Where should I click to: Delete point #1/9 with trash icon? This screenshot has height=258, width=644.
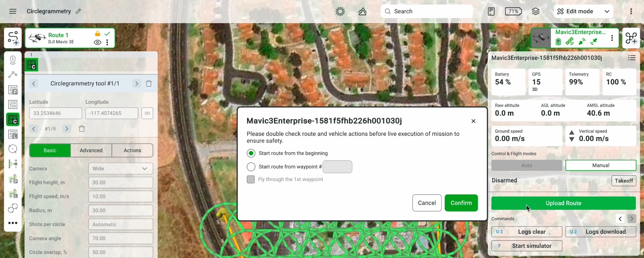point(82,129)
